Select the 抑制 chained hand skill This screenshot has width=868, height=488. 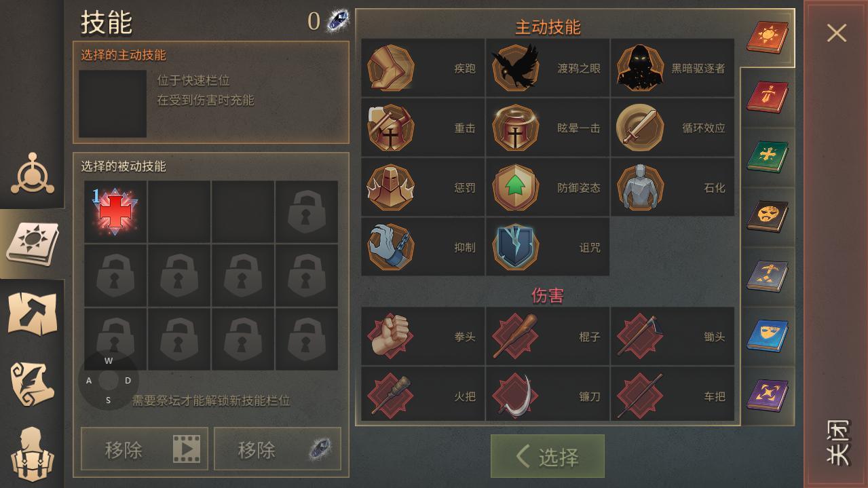click(423, 247)
